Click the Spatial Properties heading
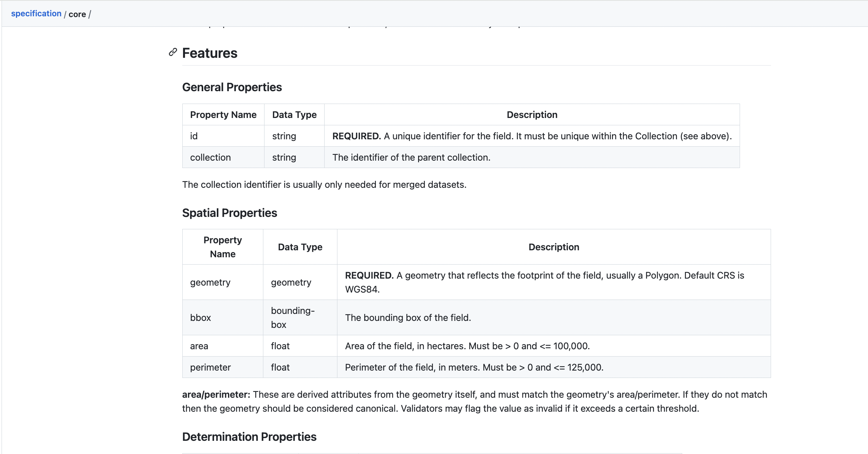 click(x=230, y=213)
